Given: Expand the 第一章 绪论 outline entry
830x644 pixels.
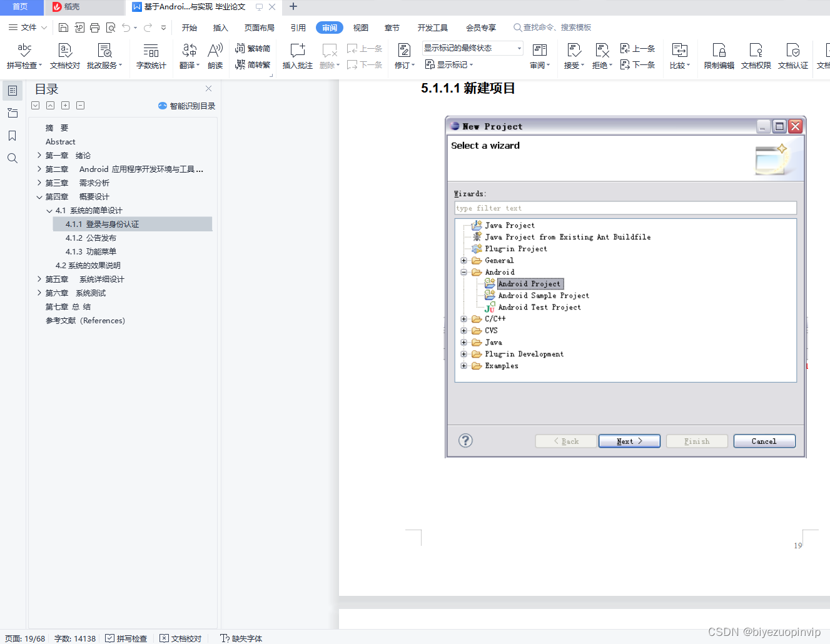Looking at the screenshot, I should [x=39, y=155].
